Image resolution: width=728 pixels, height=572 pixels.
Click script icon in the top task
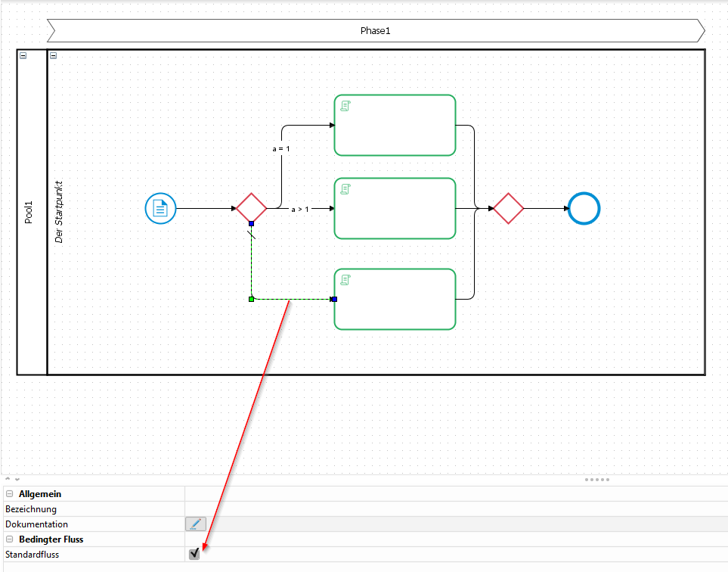pos(345,106)
